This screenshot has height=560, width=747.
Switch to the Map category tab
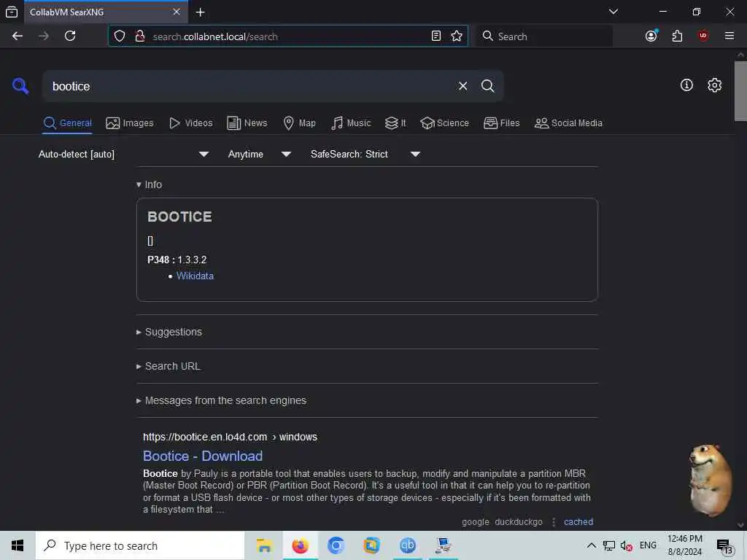(300, 123)
